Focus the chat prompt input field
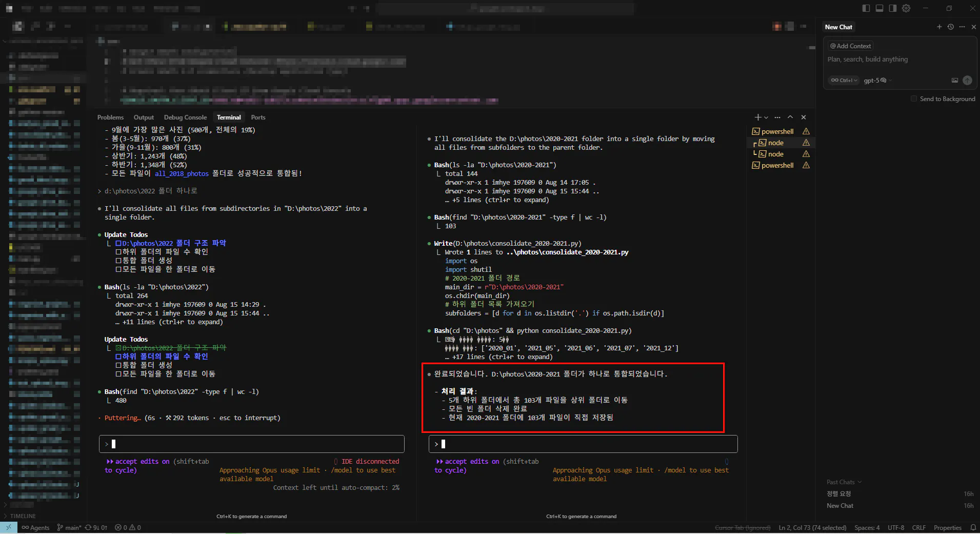The width and height of the screenshot is (980, 534). (x=899, y=60)
